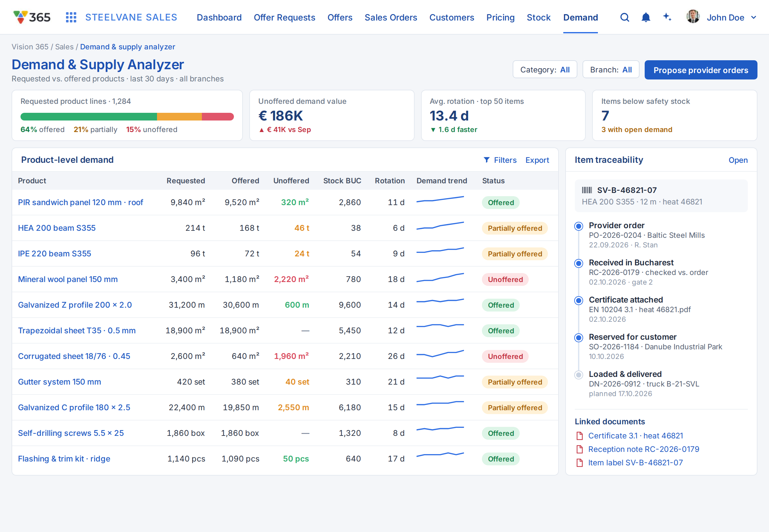Image resolution: width=769 pixels, height=532 pixels.
Task: Launch the AI sparkle assistant icon
Action: pos(667,17)
